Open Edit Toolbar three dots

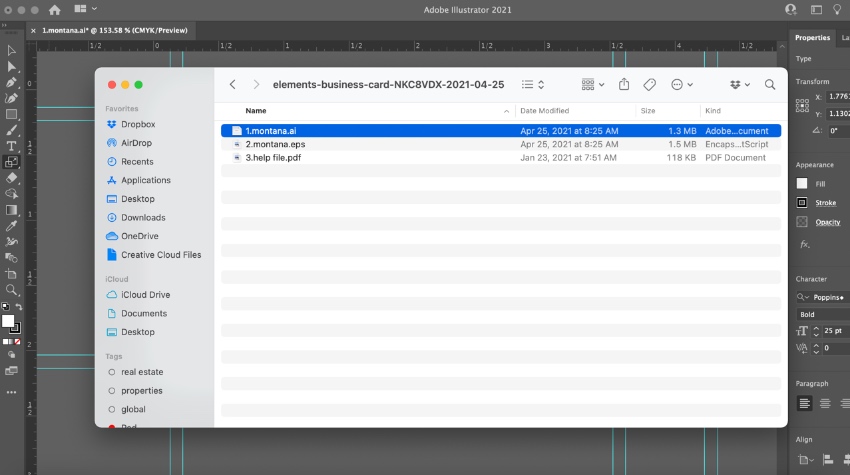click(x=11, y=392)
